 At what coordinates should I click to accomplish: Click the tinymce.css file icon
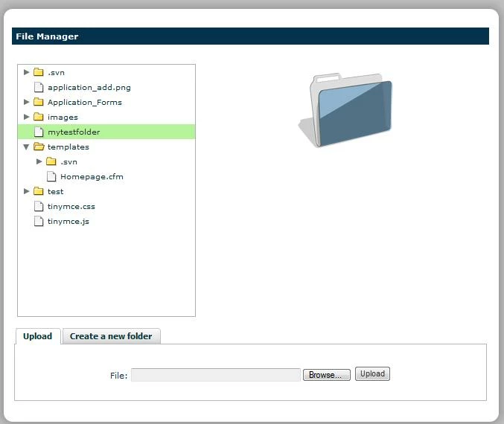(x=39, y=206)
